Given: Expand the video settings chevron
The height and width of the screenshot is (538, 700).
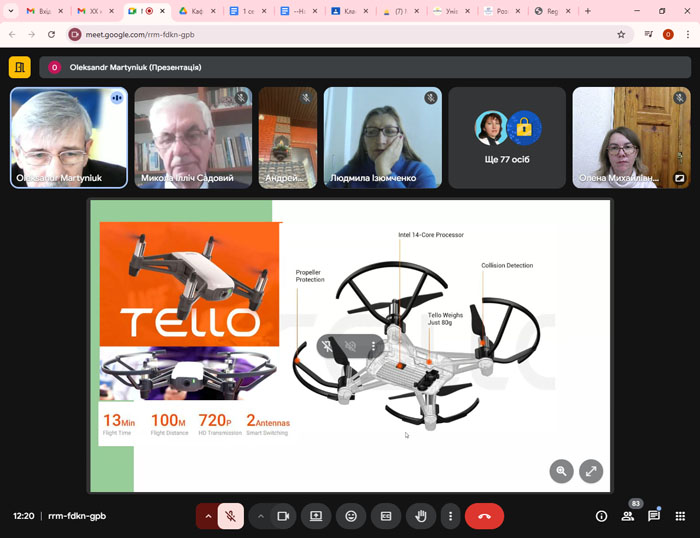Looking at the screenshot, I should click(261, 516).
